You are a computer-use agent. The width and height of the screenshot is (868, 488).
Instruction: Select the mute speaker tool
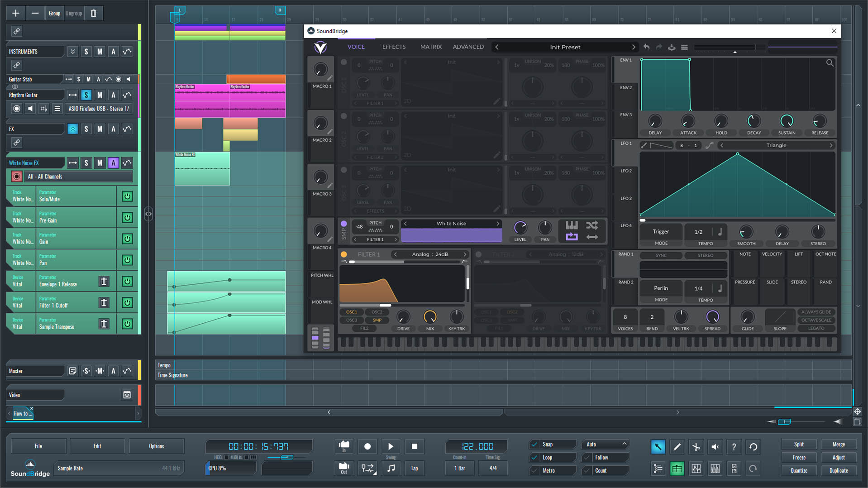coord(715,447)
